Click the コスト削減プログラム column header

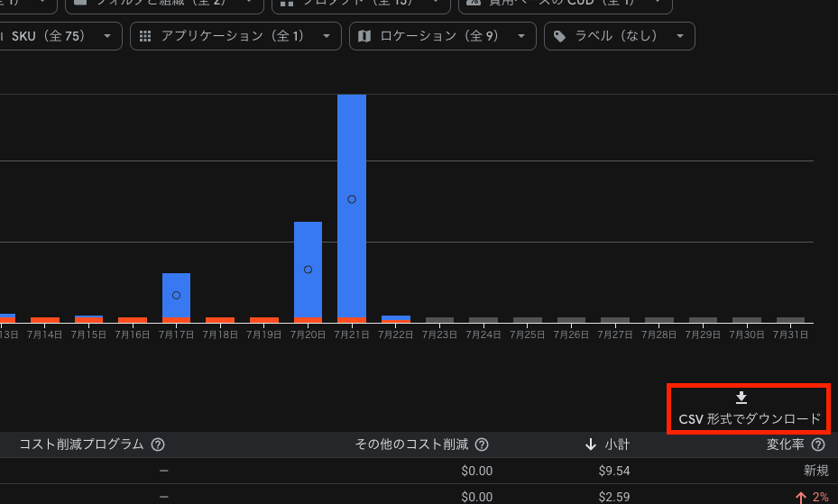(x=81, y=444)
